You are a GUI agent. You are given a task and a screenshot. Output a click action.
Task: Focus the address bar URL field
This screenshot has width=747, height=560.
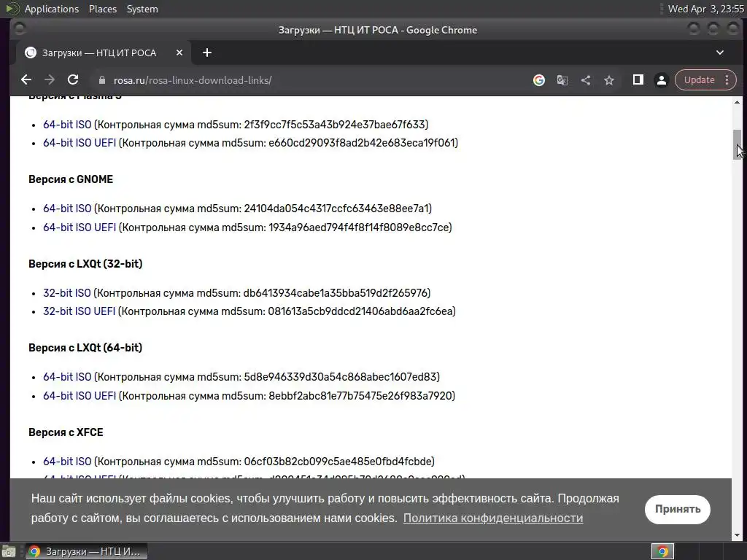309,80
